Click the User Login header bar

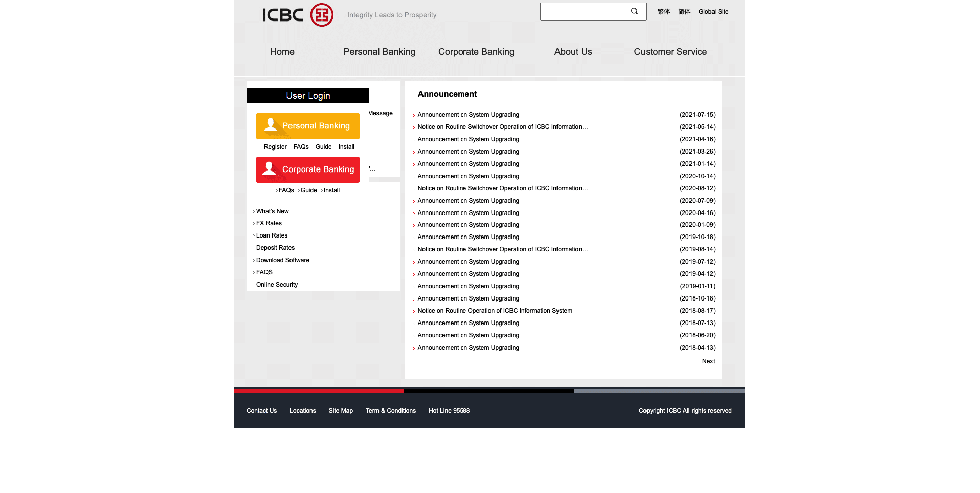point(308,95)
